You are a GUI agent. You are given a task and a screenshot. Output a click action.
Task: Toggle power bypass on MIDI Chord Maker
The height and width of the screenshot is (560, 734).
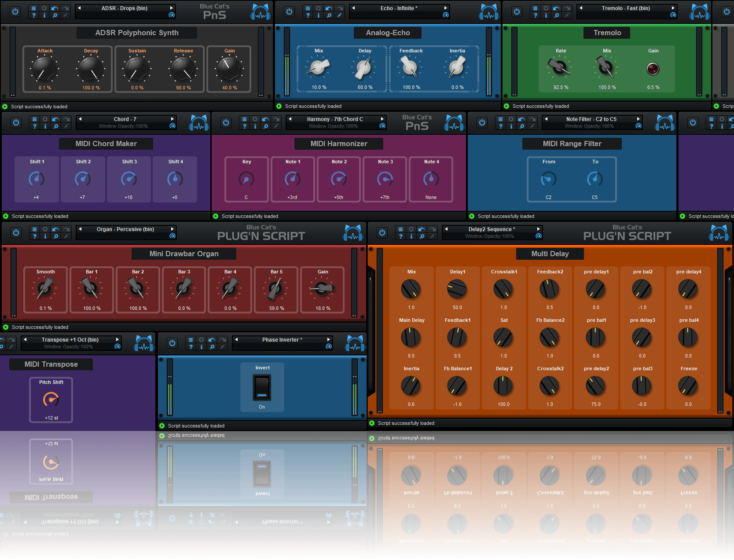[16, 122]
